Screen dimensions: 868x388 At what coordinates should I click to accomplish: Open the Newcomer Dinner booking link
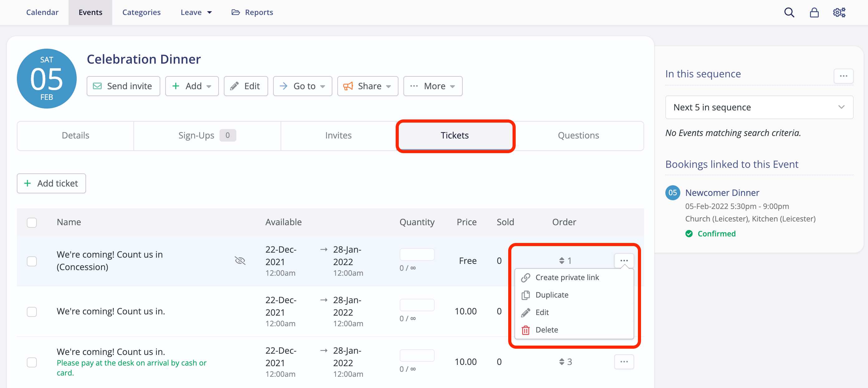point(722,192)
